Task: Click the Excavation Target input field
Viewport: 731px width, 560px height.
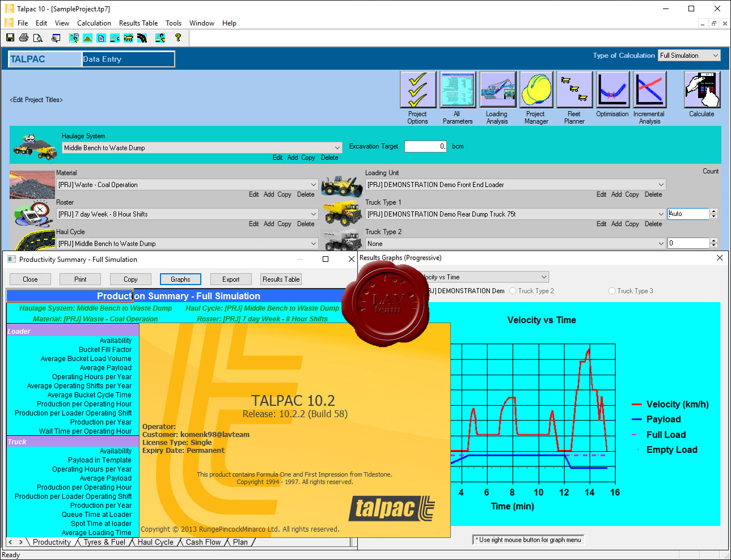Action: point(426,146)
